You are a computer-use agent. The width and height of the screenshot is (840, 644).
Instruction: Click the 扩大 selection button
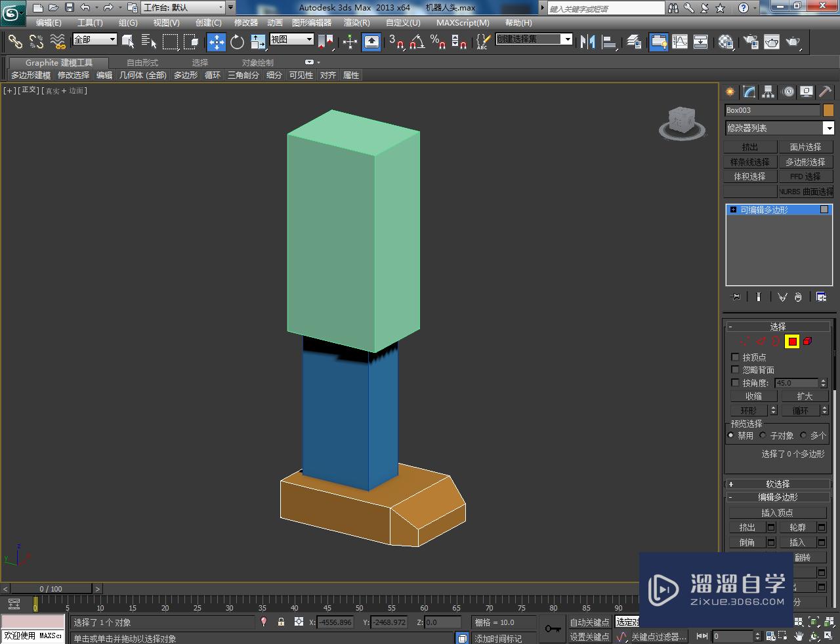(x=805, y=396)
